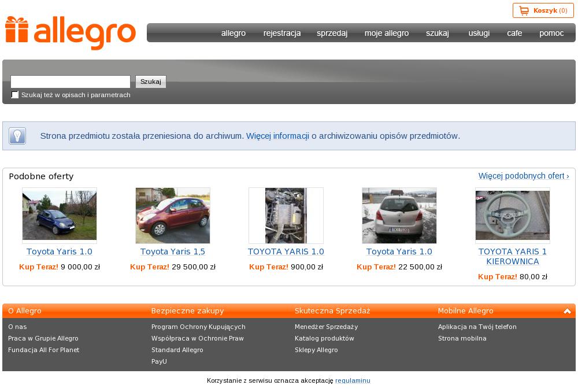Screen dimensions: 578x392
Task: Collapse the footer with the arrow icon
Action: [567, 311]
